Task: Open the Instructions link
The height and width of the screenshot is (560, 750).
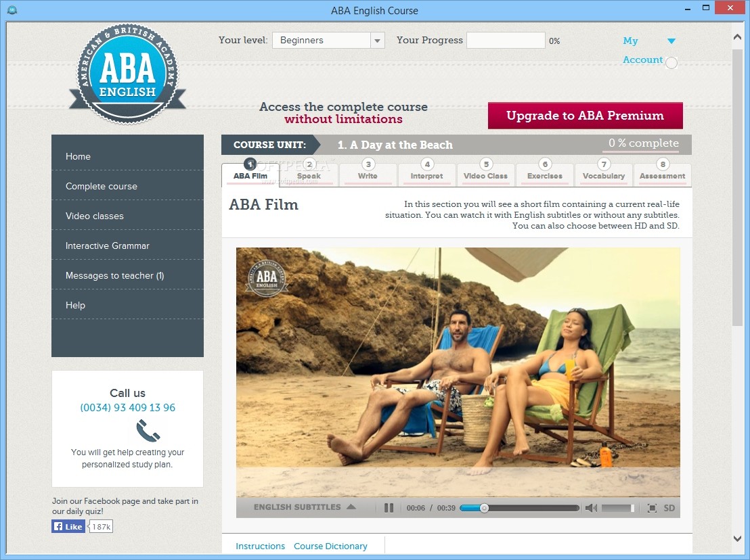Action: pos(260,546)
